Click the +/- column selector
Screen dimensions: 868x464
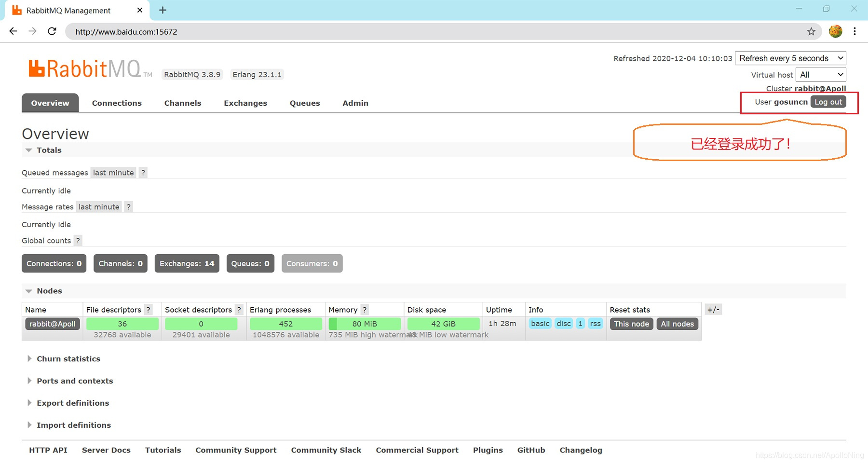[713, 310]
